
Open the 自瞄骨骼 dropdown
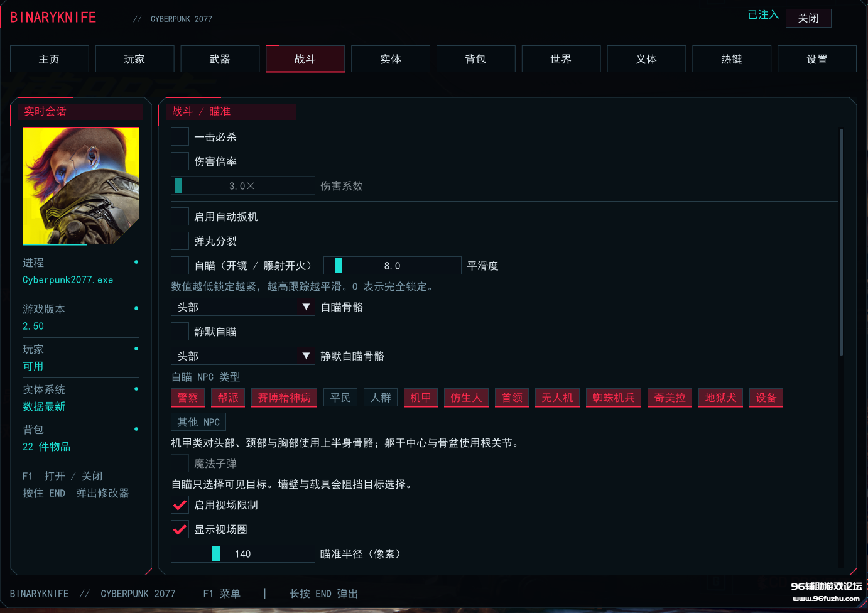point(242,307)
